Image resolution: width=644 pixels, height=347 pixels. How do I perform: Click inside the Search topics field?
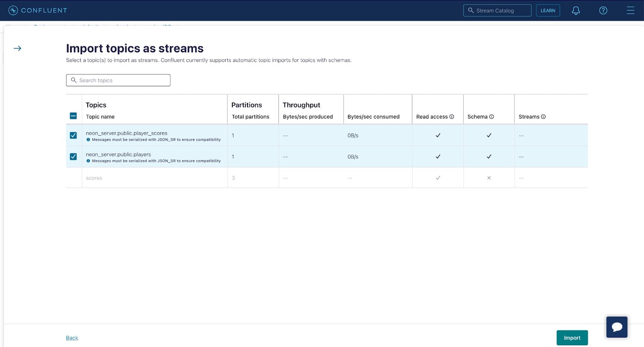click(118, 80)
